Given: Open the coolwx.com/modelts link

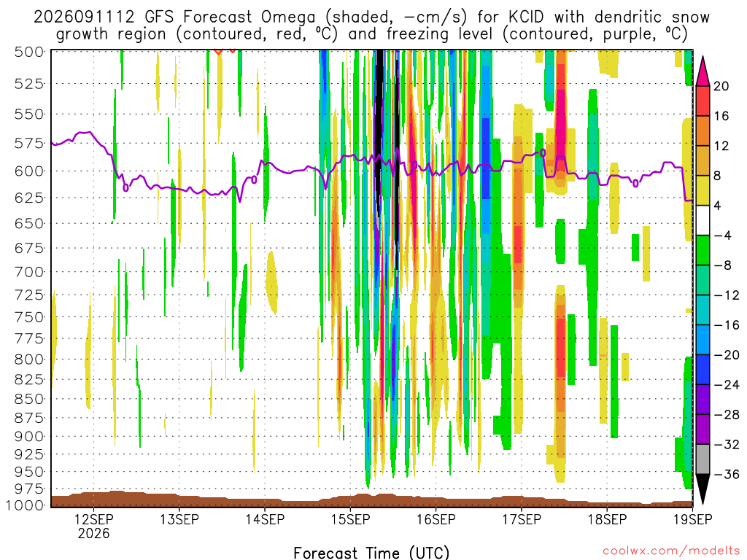Looking at the screenshot, I should pyautogui.click(x=671, y=551).
